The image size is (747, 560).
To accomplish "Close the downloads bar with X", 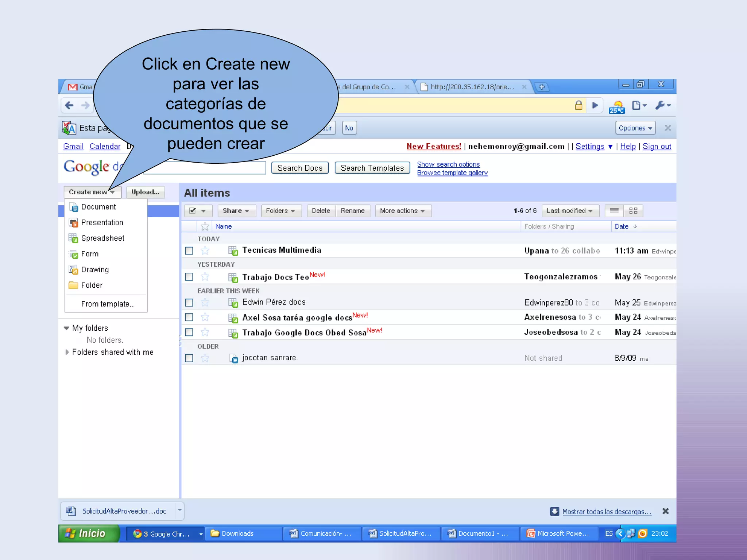I will pyautogui.click(x=666, y=511).
